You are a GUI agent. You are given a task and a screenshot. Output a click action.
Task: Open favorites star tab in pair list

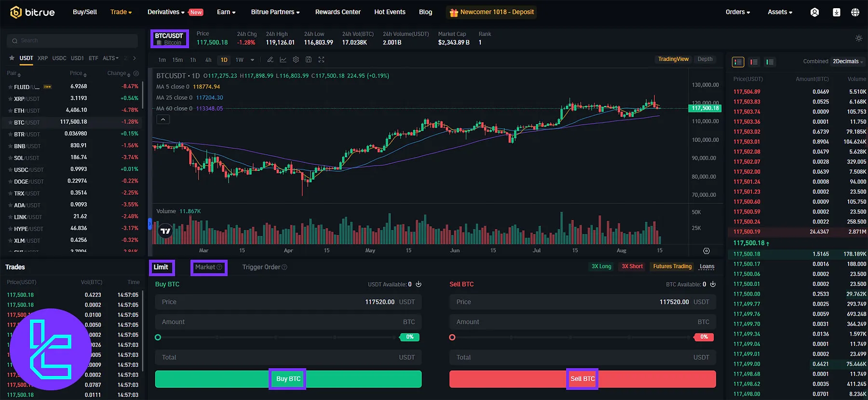12,58
